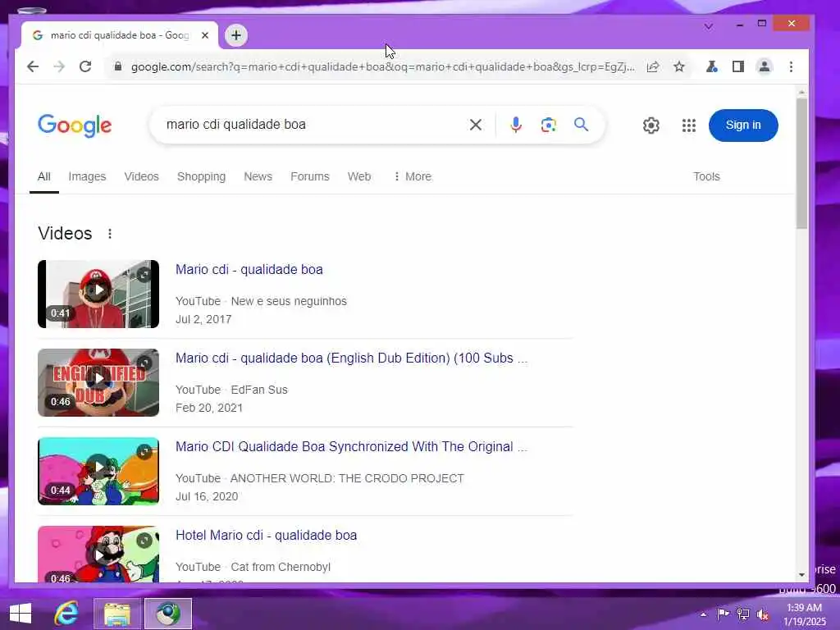The height and width of the screenshot is (630, 840).
Task: Click the Action Center flag tray icon
Action: pyautogui.click(x=723, y=614)
